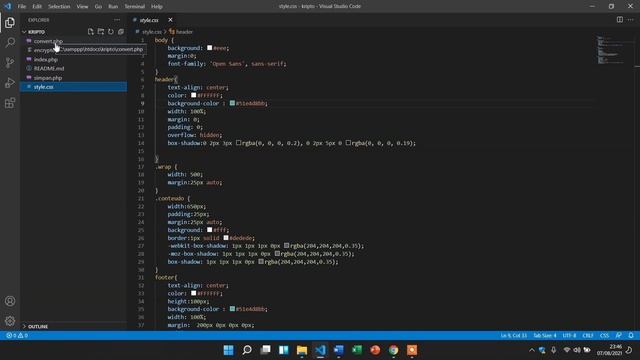The width and height of the screenshot is (640, 360).
Task: Change CSS language mode
Action: point(604,335)
